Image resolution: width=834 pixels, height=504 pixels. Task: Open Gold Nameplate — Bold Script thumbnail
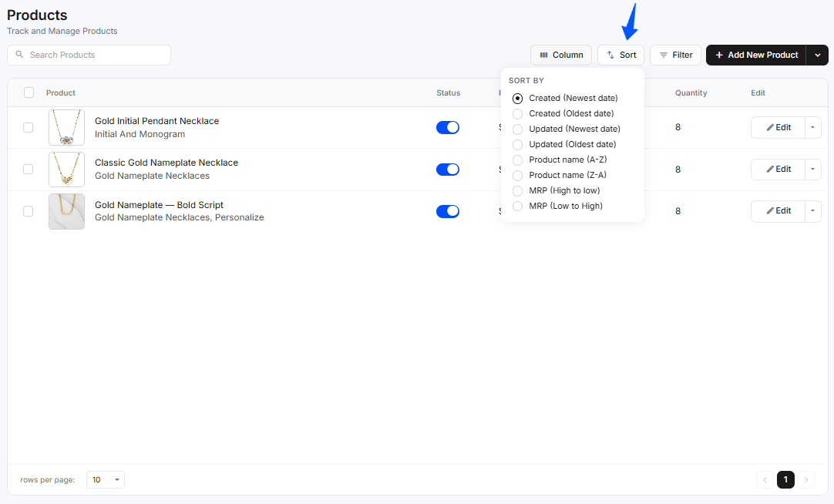(66, 212)
